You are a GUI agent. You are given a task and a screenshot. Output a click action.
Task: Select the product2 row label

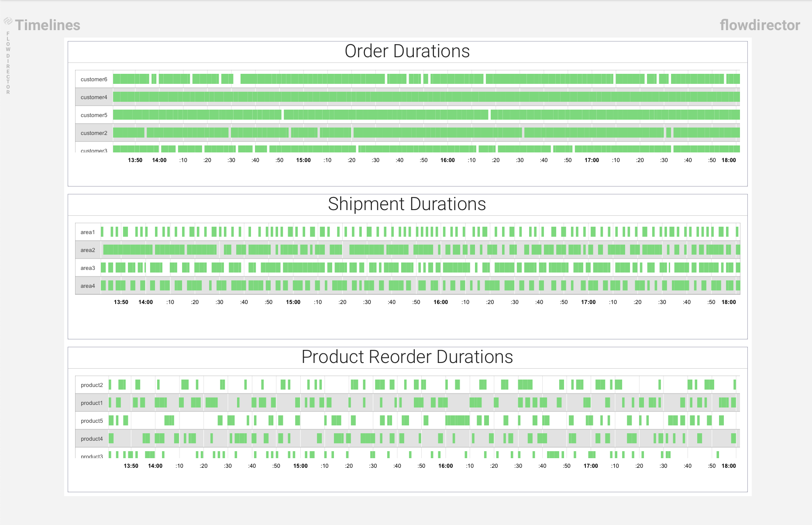tap(92, 385)
